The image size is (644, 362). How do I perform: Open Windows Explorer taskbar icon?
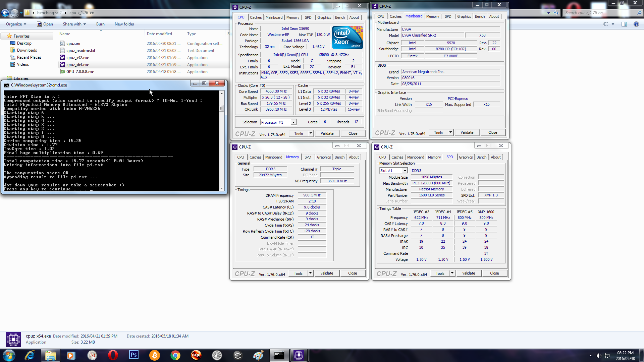pyautogui.click(x=50, y=355)
